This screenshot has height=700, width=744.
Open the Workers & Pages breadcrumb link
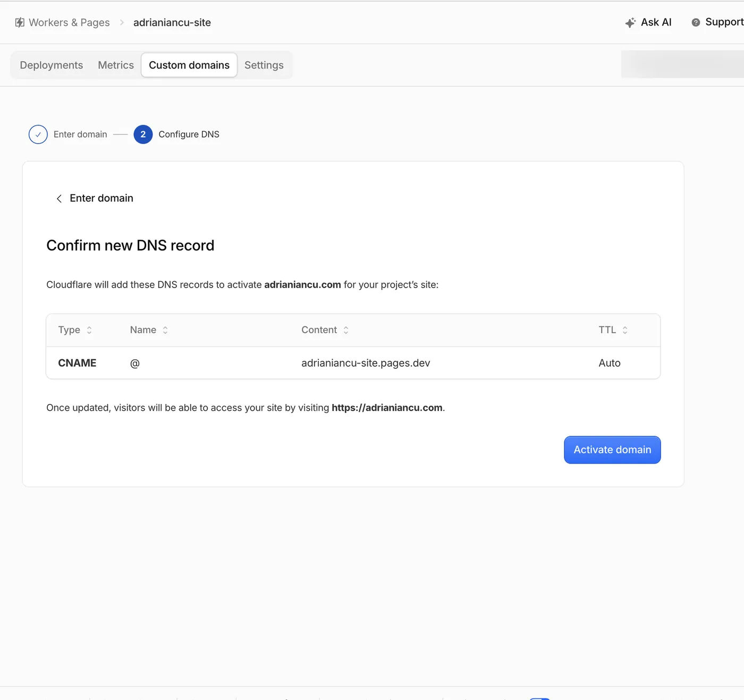[x=69, y=22]
